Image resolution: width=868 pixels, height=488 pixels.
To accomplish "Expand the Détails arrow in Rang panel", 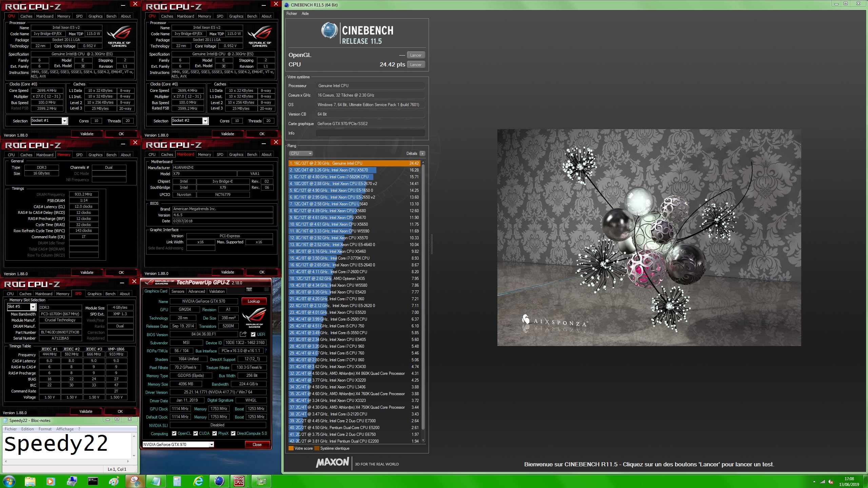I will click(422, 154).
